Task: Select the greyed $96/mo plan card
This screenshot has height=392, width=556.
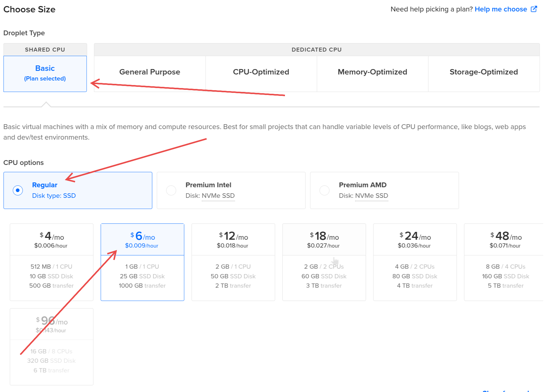Action: [52, 346]
